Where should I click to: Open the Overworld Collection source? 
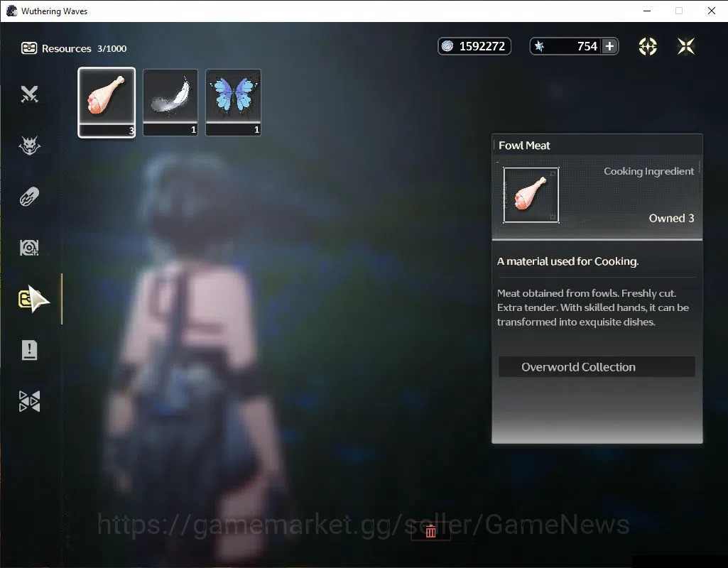pos(597,367)
